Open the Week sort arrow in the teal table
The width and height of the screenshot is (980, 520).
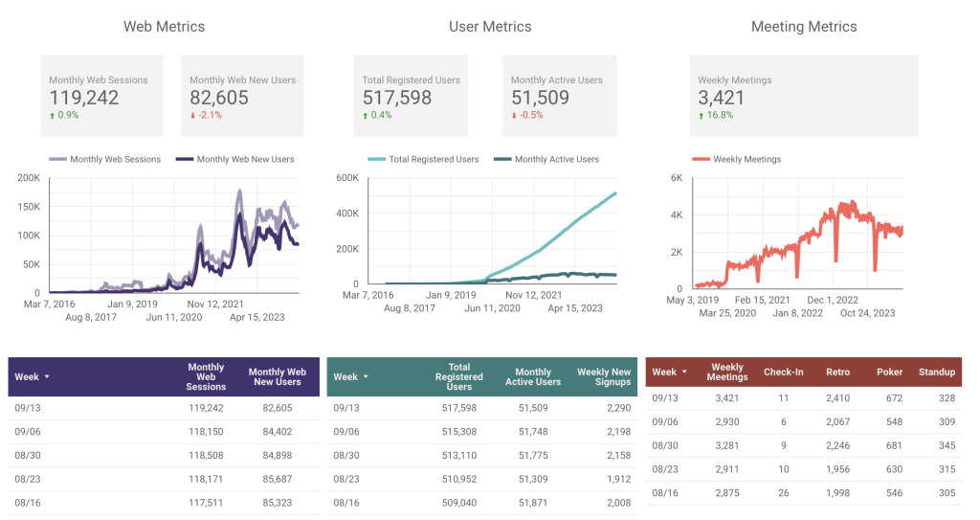point(365,377)
